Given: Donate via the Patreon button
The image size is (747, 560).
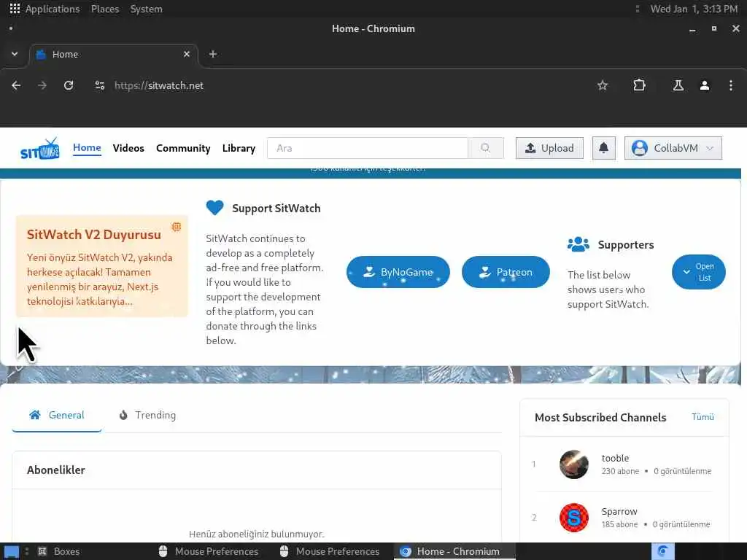Looking at the screenshot, I should 506,272.
